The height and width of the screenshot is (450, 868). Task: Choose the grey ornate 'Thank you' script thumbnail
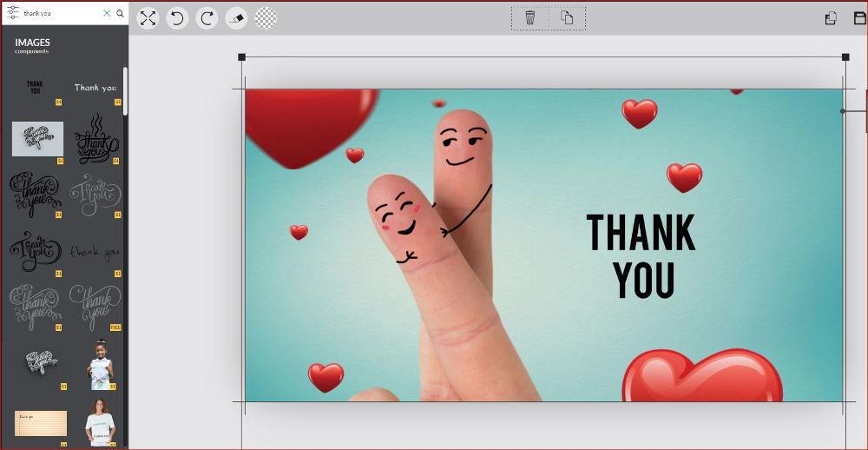tap(95, 195)
